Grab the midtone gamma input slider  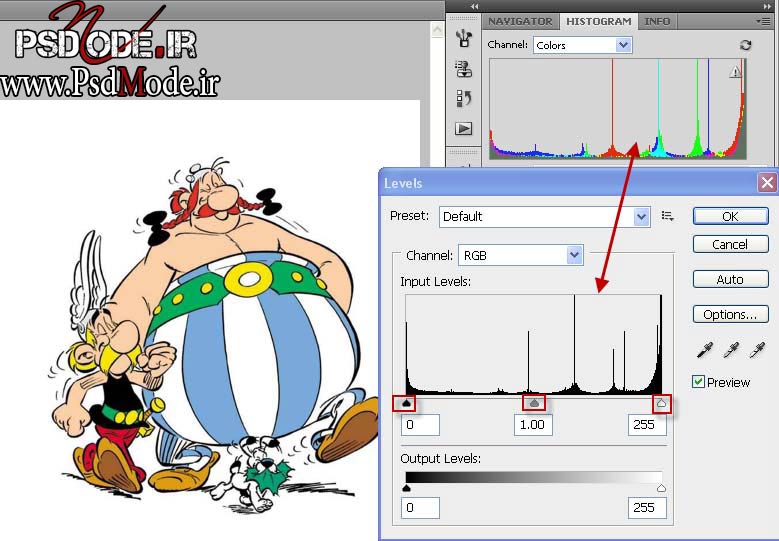coord(534,403)
